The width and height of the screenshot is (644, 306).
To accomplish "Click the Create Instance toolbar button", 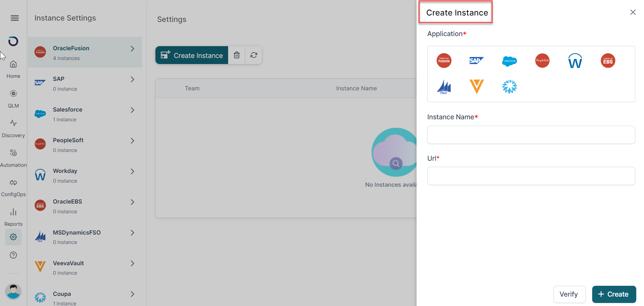I will click(192, 55).
